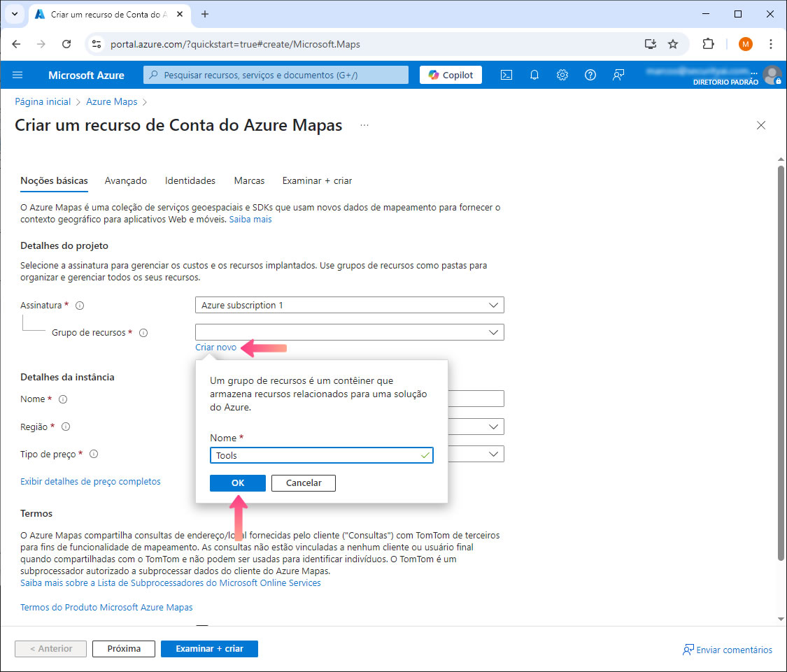Viewport: 787px width, 672px height.
Task: Show info for Grupo de recursos
Action: 143,333
